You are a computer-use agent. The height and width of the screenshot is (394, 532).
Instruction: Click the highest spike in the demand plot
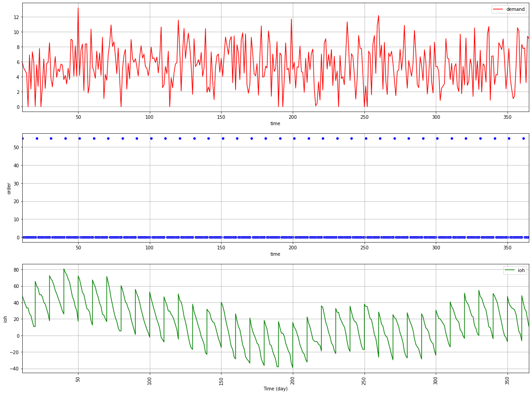79,7
